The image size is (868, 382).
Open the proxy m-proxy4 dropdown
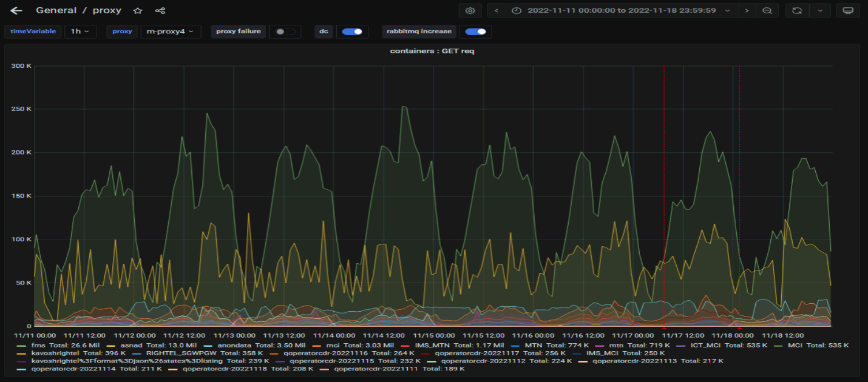[x=171, y=32]
